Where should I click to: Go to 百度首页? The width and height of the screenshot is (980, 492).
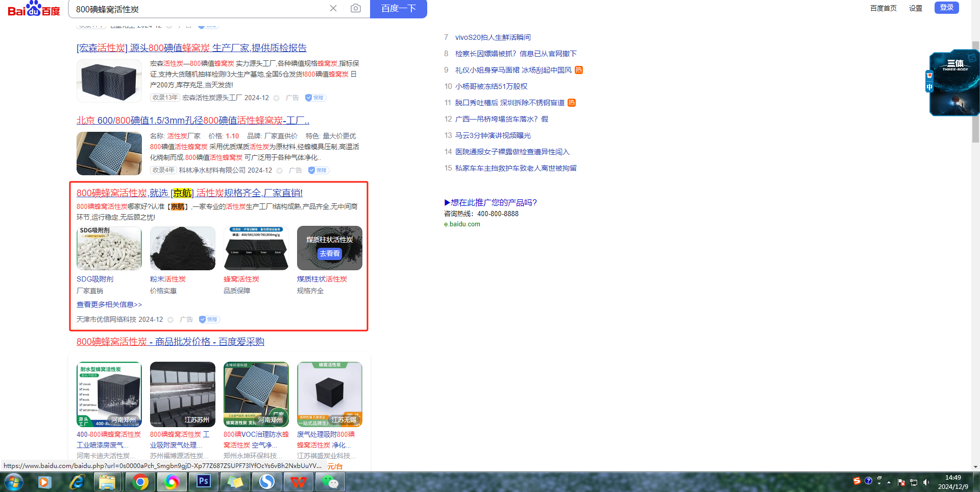(x=883, y=8)
